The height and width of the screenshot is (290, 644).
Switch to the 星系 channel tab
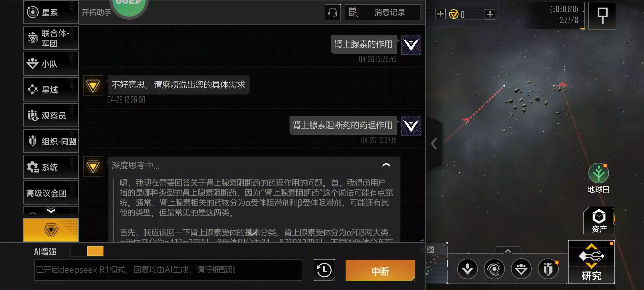(51, 12)
